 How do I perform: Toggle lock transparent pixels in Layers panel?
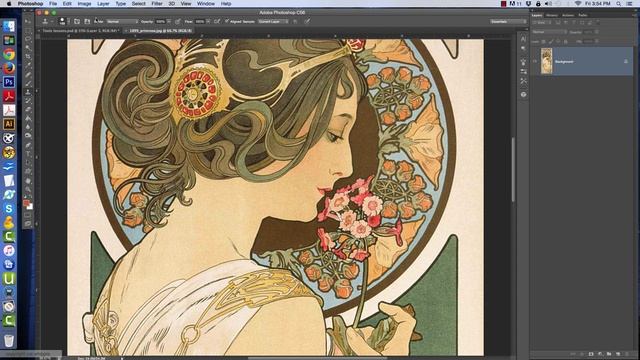[544, 42]
